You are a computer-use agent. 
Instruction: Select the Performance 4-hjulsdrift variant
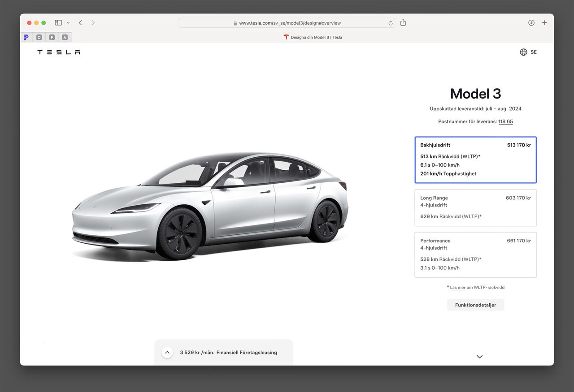[x=475, y=254]
